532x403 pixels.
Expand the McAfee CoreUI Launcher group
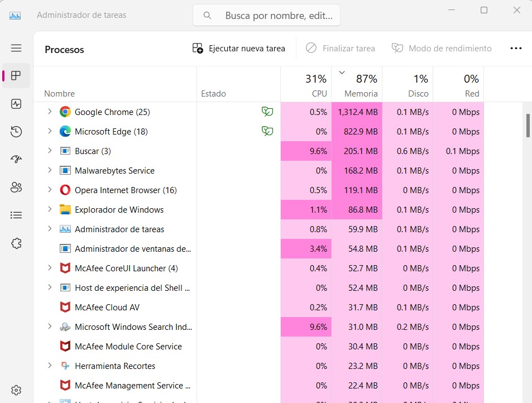click(50, 268)
